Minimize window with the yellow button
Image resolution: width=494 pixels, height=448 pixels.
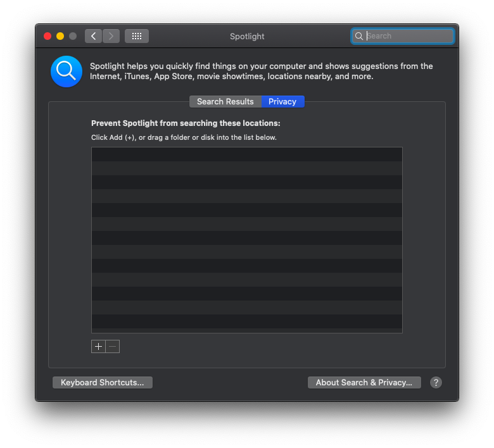tap(60, 36)
